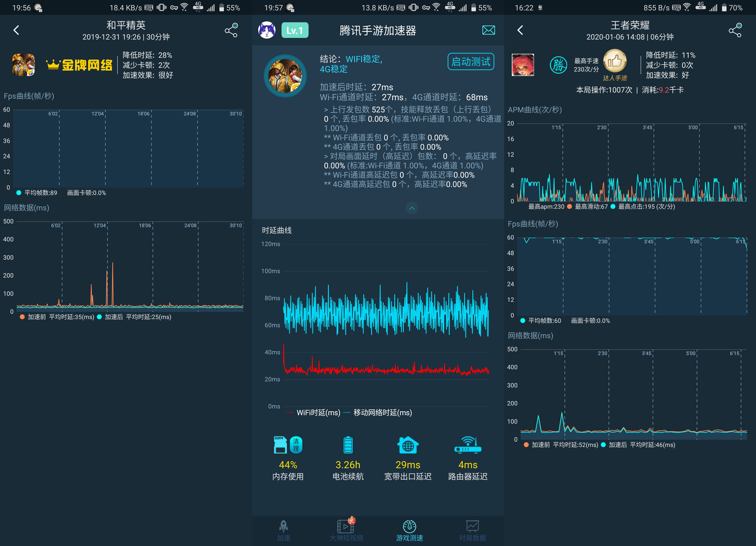Open the mail envelope icon
Screen dimensions: 756x546
coord(488,30)
